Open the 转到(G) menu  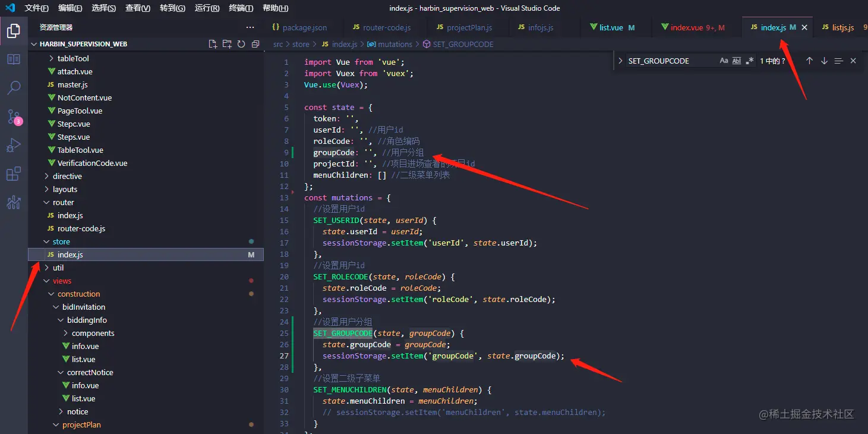click(173, 8)
